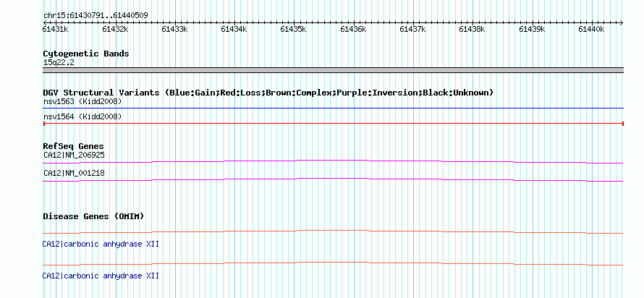Image resolution: width=644 pixels, height=298 pixels.
Task: Click the nsv1563 (Kidd2008) label
Action: (82, 101)
